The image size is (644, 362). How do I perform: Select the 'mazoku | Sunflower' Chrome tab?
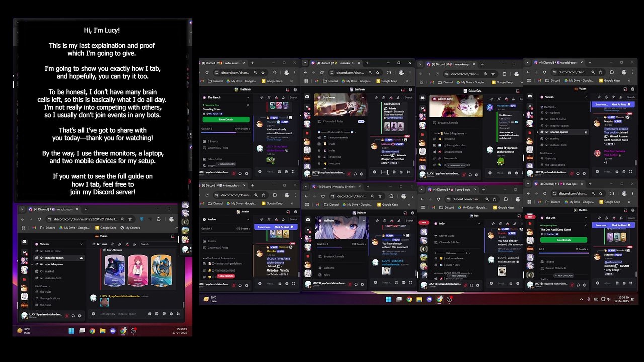point(336,63)
